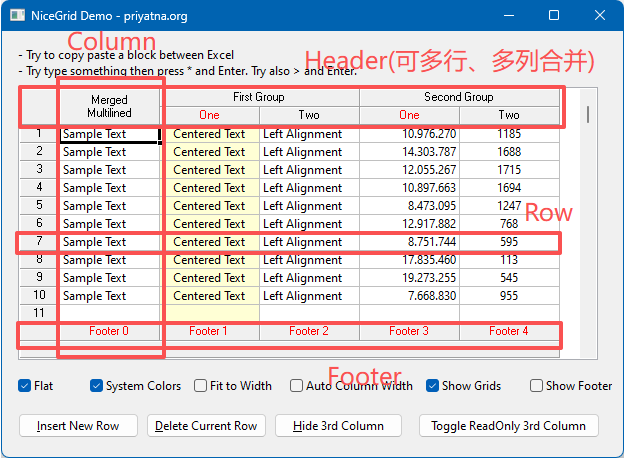Click the First Group header cell
Image resolution: width=625 pixels, height=460 pixels.
tap(259, 97)
